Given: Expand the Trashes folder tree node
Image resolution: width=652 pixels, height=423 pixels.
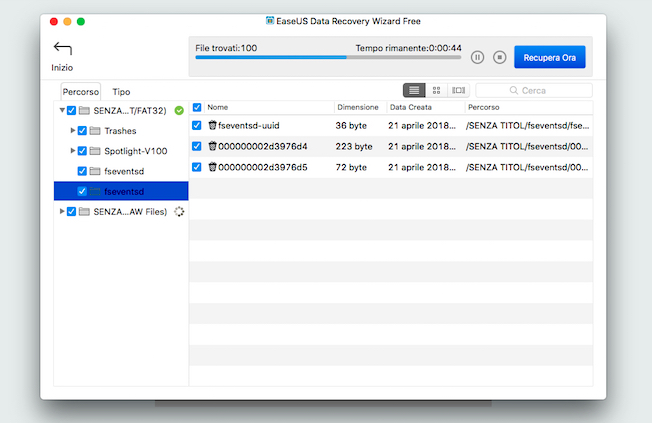Looking at the screenshot, I should coord(72,131).
